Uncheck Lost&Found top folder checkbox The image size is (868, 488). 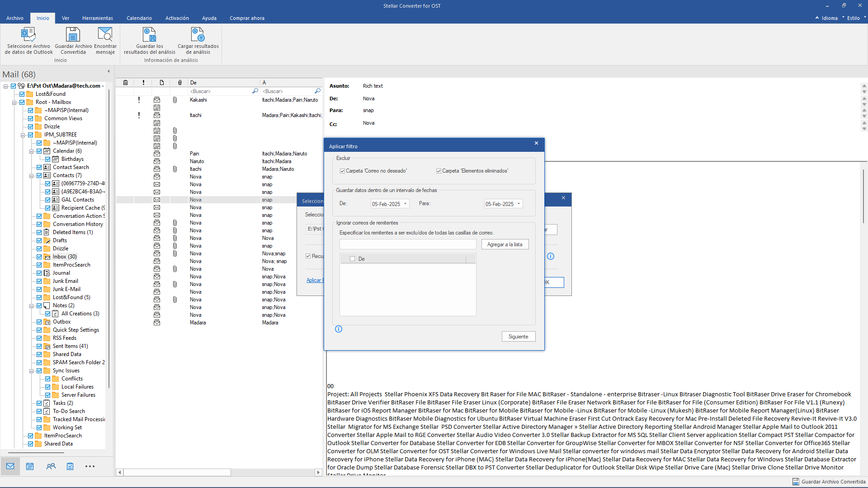[x=22, y=94]
